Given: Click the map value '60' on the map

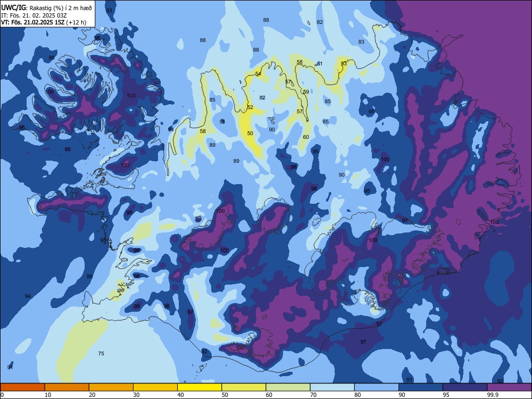Looking at the screenshot, I should (306, 137).
